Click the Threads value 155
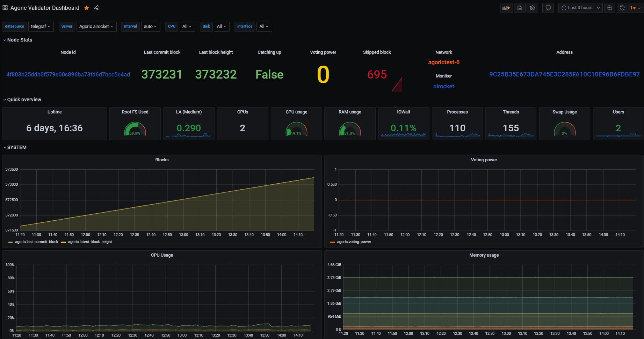 click(511, 128)
